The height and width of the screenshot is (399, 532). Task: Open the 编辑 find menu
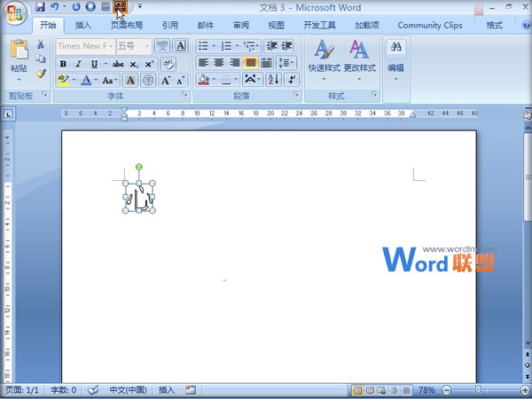(x=395, y=60)
